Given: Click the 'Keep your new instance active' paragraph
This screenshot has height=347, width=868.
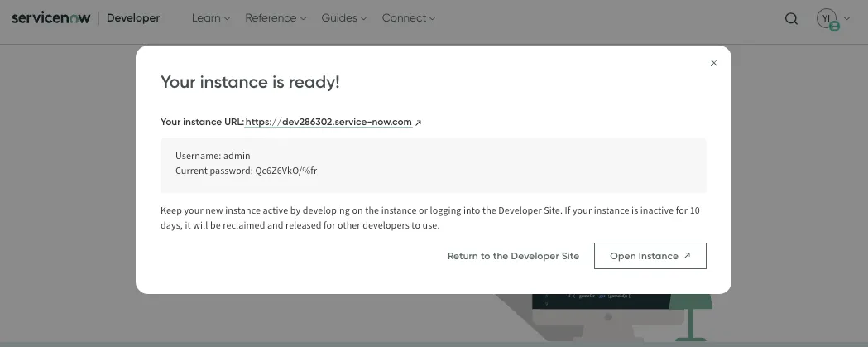Looking at the screenshot, I should click(x=430, y=218).
